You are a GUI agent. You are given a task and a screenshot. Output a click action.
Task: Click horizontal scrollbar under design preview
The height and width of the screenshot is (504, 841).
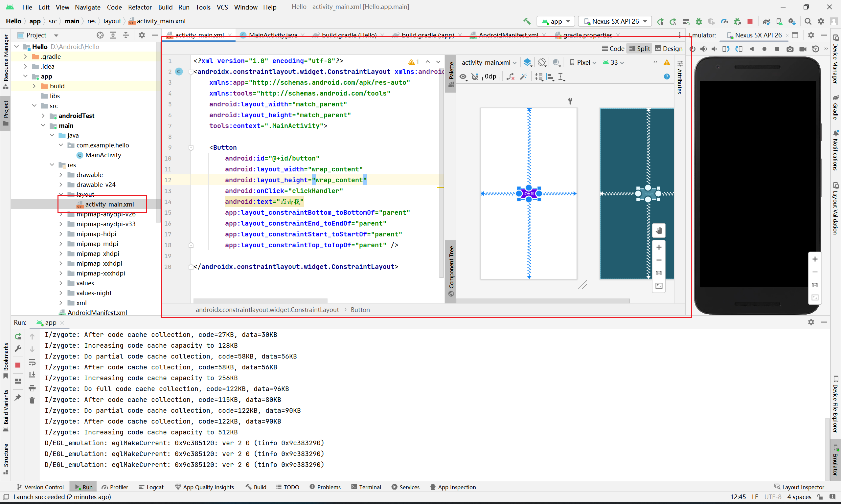(543, 301)
